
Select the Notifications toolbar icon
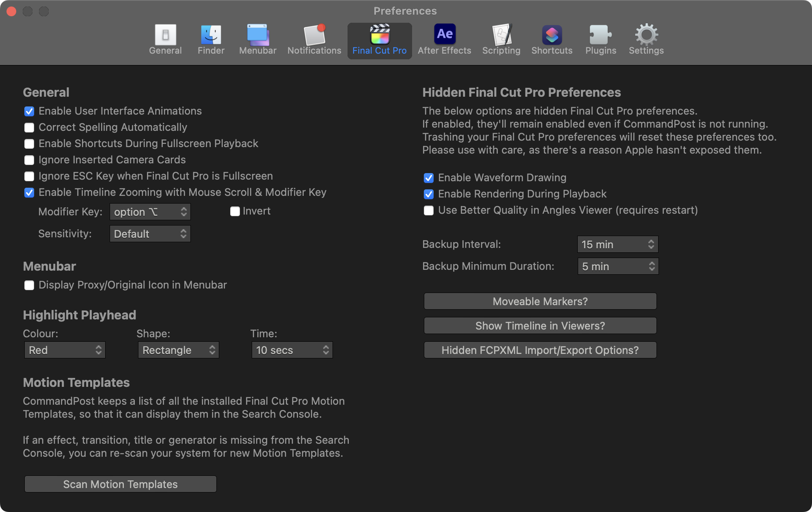point(314,39)
